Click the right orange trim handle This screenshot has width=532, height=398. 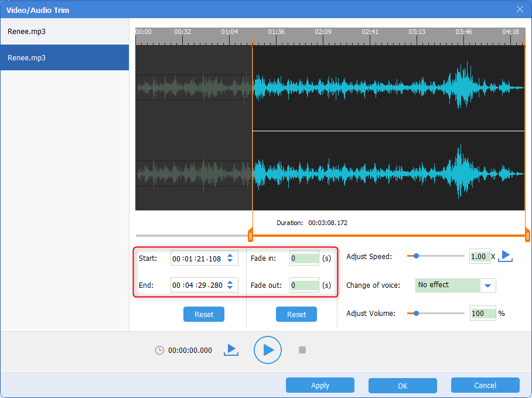[x=527, y=235]
